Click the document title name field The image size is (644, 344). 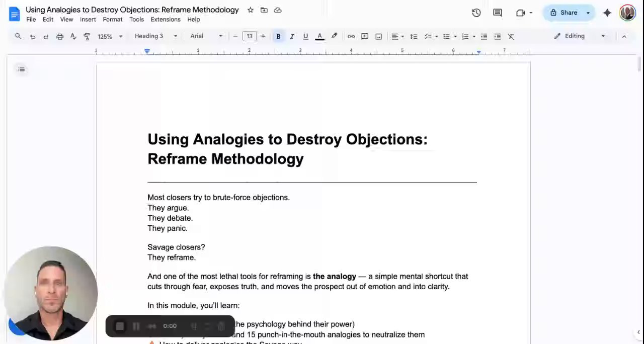point(132,10)
